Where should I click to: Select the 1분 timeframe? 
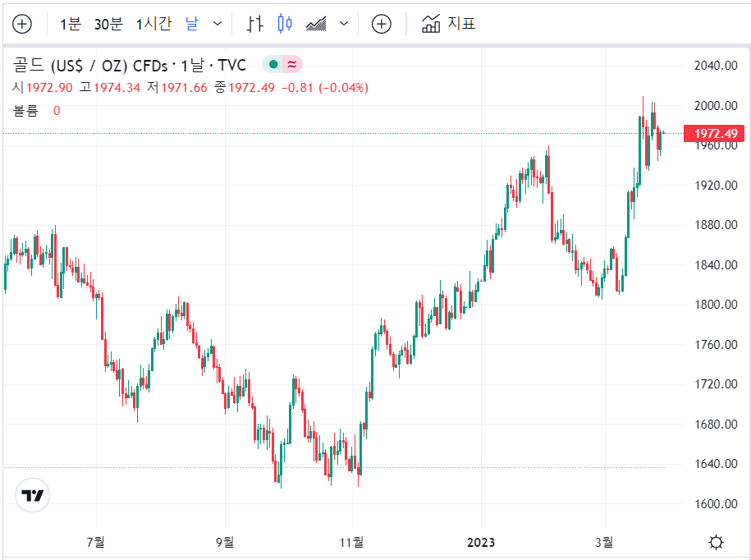(x=71, y=24)
